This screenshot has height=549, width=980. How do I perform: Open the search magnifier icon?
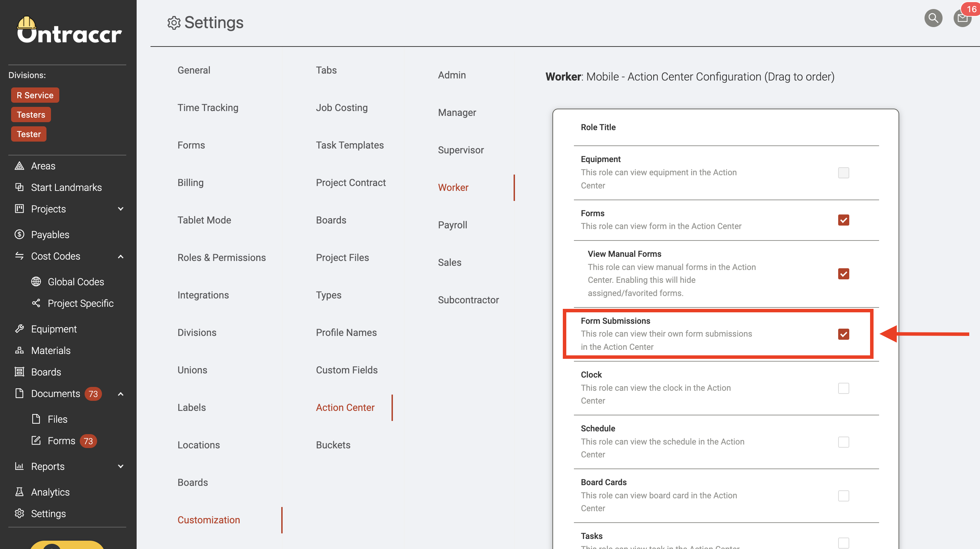(933, 18)
